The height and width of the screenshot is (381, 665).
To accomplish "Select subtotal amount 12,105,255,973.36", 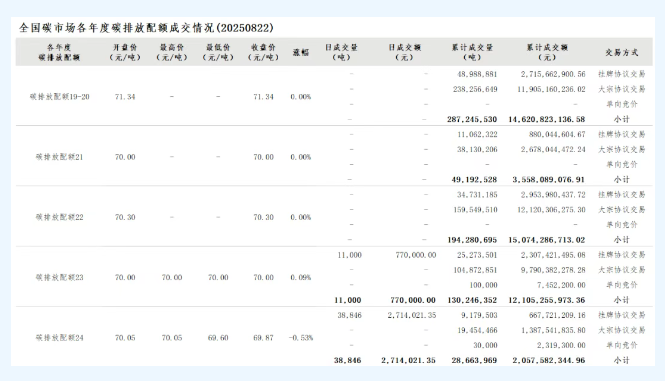I will pos(547,300).
